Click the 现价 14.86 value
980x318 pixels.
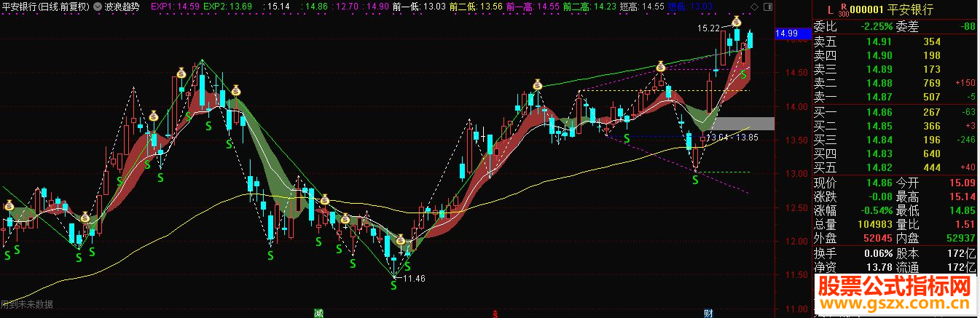pos(879,183)
